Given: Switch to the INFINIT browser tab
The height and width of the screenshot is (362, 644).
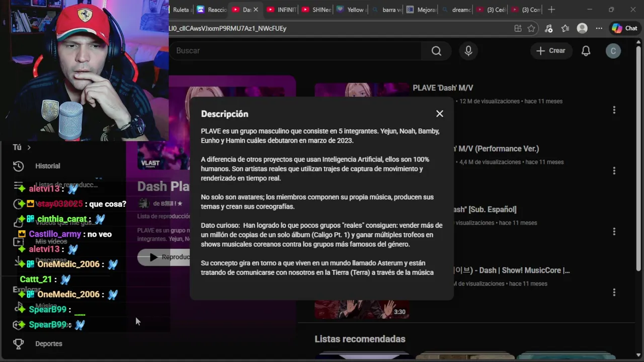Looking at the screenshot, I should (x=282, y=10).
